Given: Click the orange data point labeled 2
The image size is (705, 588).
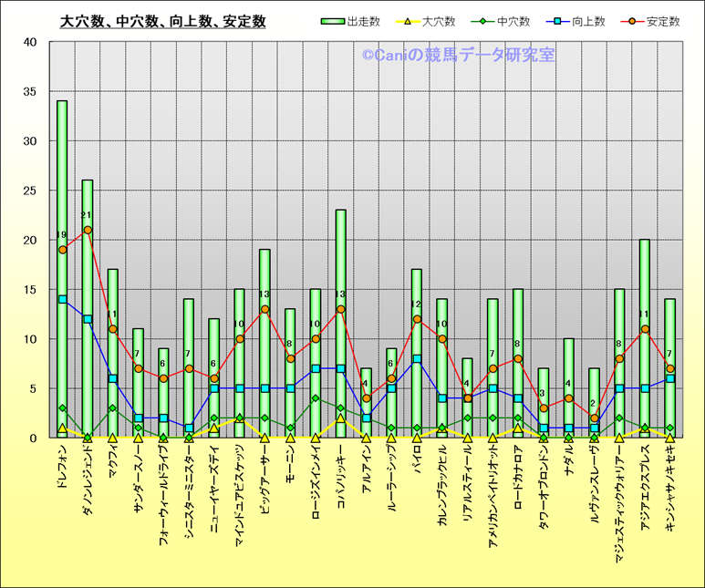Looking at the screenshot, I should coord(594,418).
